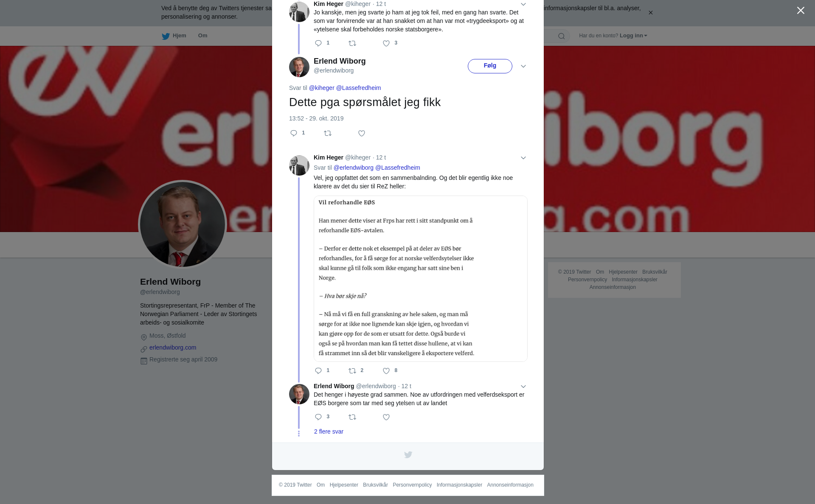Screen dimensions: 815x504
Task: Reply to the main tweet from 13:52
Action: [x=294, y=133]
